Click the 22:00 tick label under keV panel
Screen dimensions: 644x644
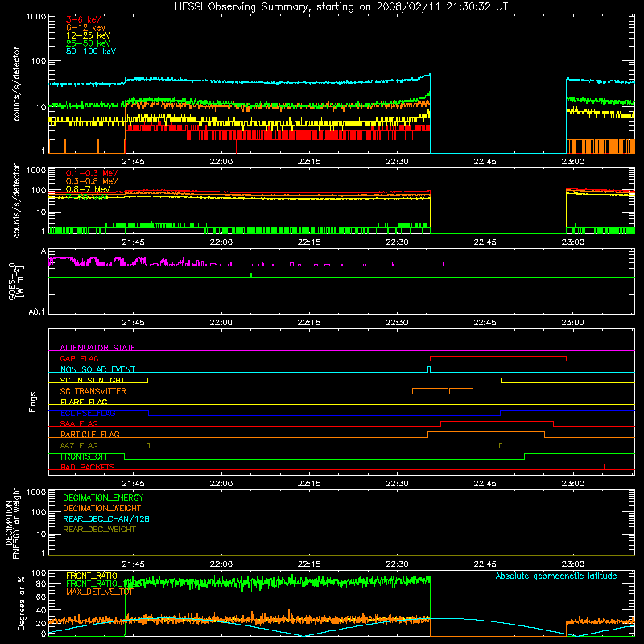221,162
